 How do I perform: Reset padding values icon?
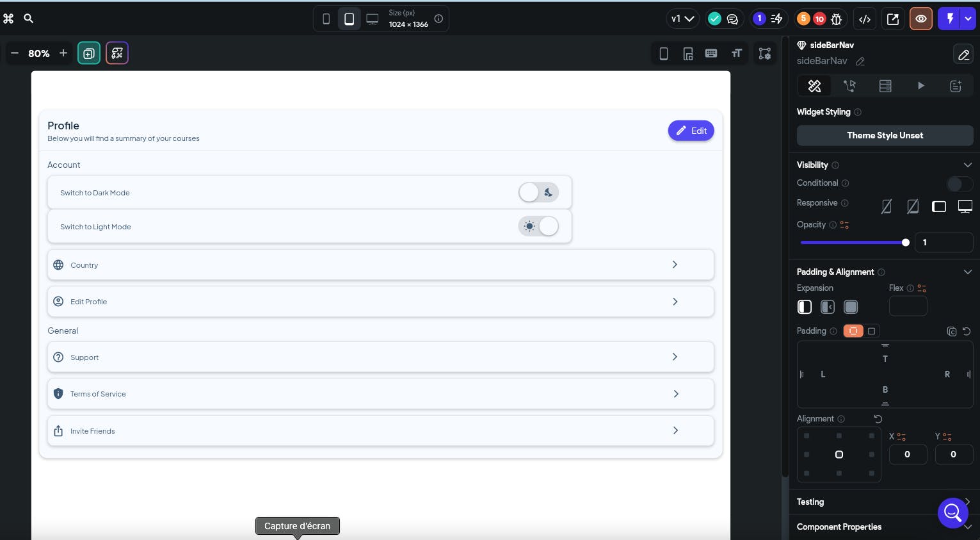[967, 331]
